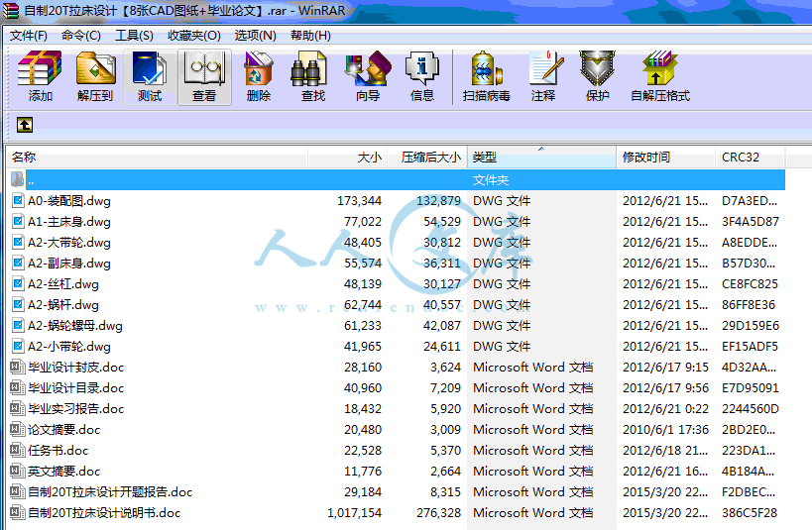Select file A2-小带轮.dwg
The width and height of the screenshot is (812, 530).
(x=68, y=347)
